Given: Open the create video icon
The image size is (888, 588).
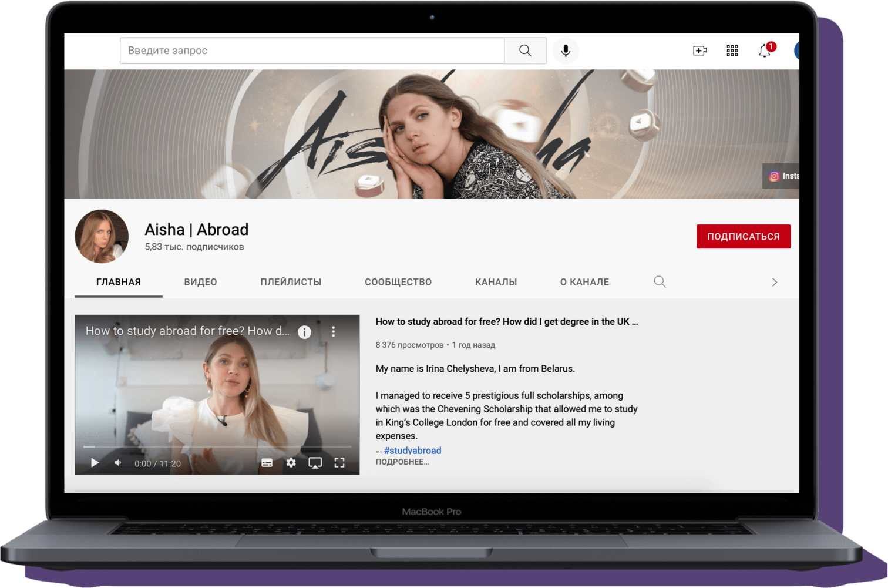Looking at the screenshot, I should [x=700, y=51].
